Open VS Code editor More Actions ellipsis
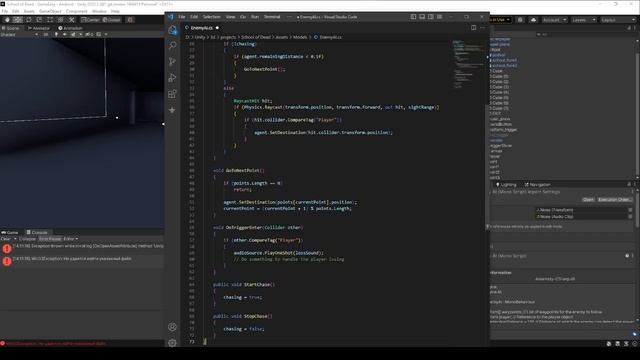 coord(482,28)
